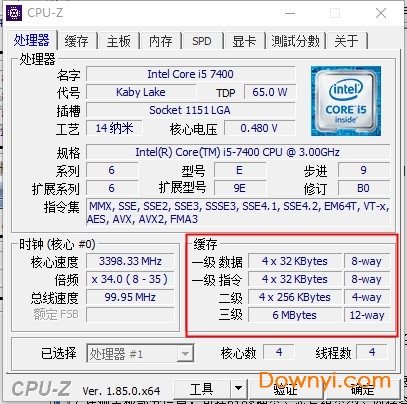Open the 測試分數 benchmark tab
This screenshot has width=407, height=404.
click(295, 41)
